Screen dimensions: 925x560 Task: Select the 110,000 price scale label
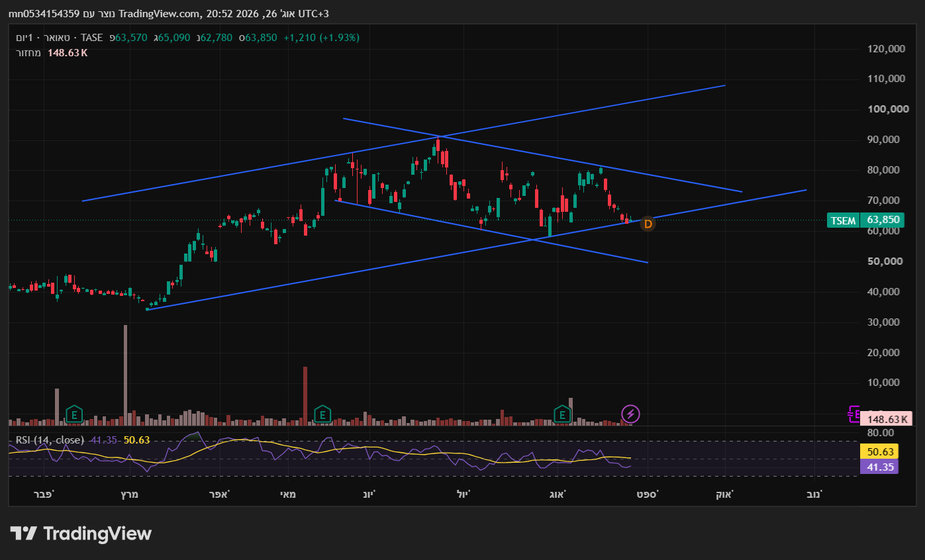pos(885,79)
